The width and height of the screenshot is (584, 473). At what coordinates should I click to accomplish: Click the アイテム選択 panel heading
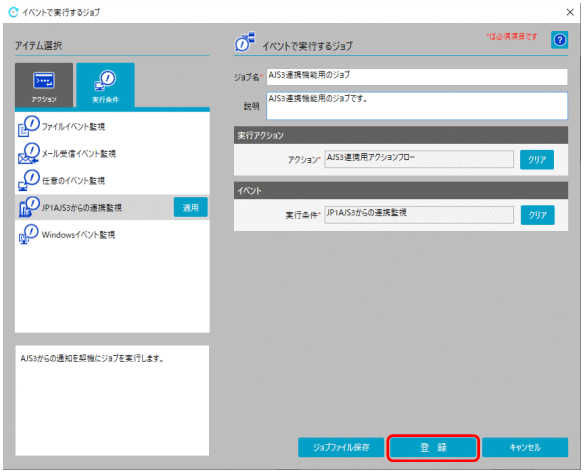tap(38, 46)
